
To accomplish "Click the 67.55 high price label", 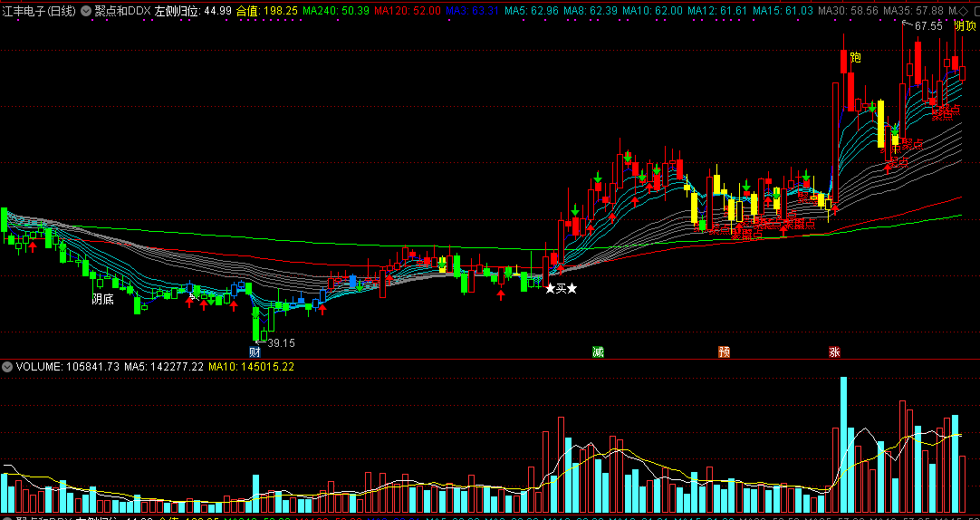I will [x=928, y=26].
